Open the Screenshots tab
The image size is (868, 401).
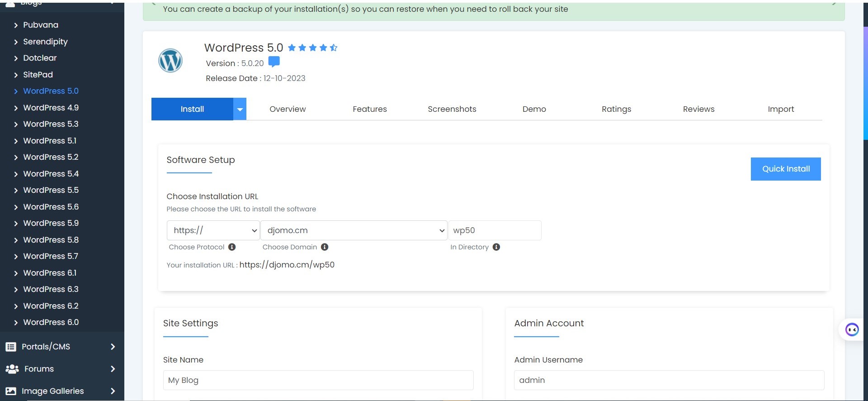[x=452, y=109]
